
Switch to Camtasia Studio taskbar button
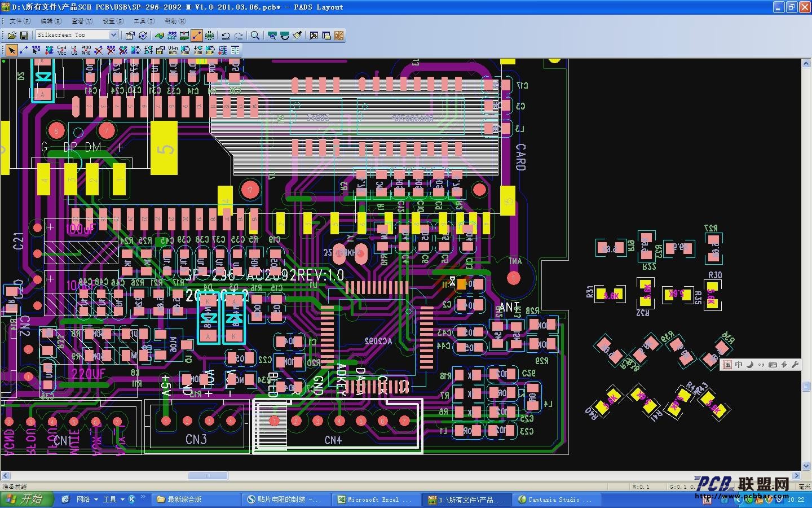[x=558, y=500]
